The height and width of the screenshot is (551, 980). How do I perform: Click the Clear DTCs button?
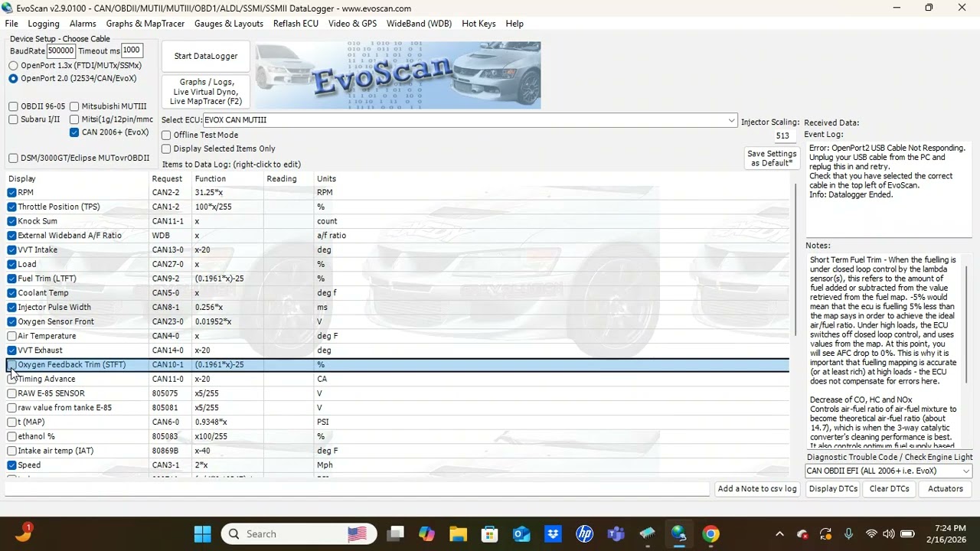point(889,489)
